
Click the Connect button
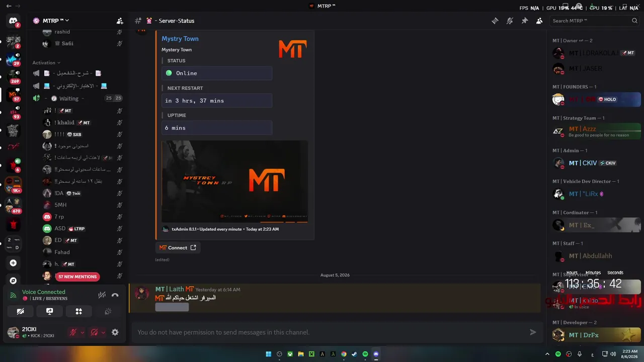[x=178, y=247]
